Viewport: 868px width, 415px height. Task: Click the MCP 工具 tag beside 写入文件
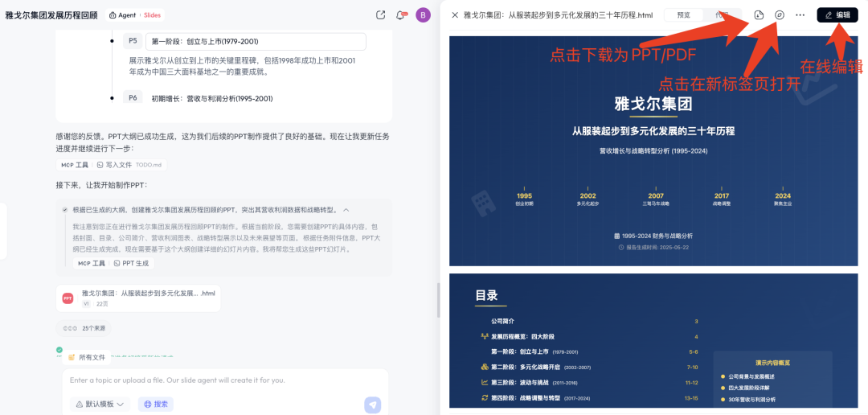click(75, 165)
